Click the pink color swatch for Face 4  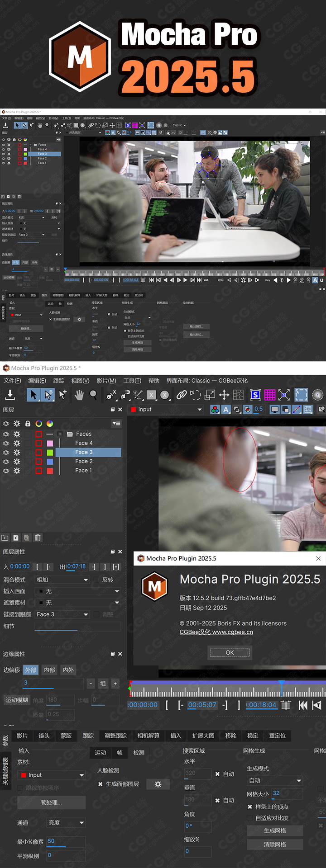click(50, 443)
